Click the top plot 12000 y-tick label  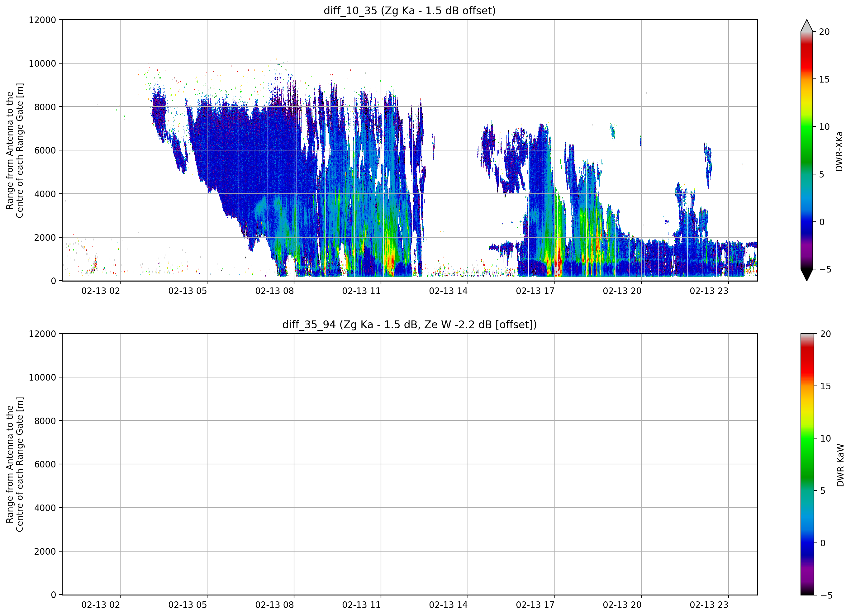click(42, 20)
